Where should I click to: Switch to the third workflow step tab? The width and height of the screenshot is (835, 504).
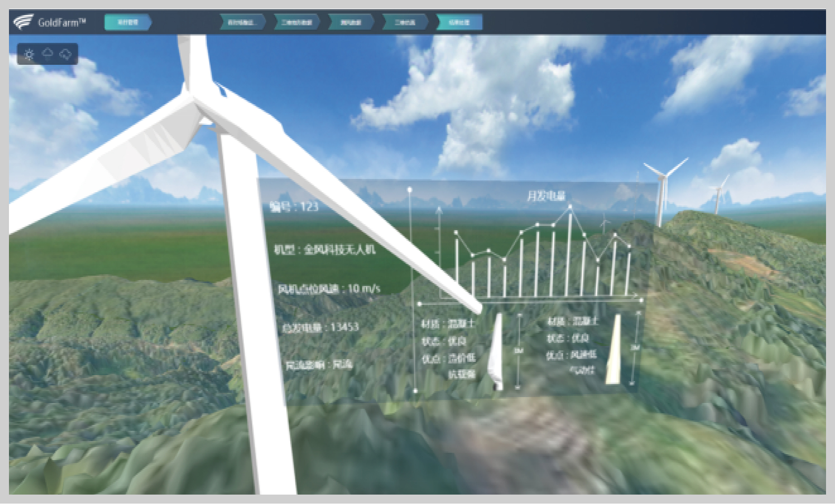tap(350, 22)
